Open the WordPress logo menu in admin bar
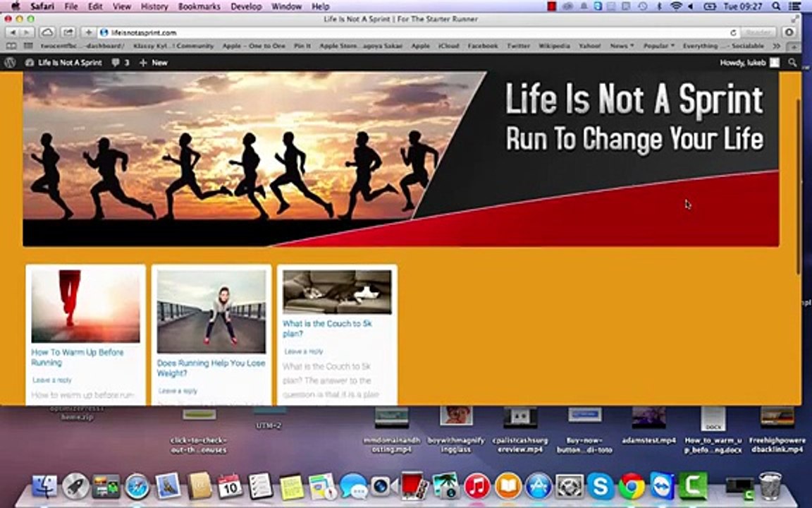The width and height of the screenshot is (812, 508). pyautogui.click(x=10, y=63)
